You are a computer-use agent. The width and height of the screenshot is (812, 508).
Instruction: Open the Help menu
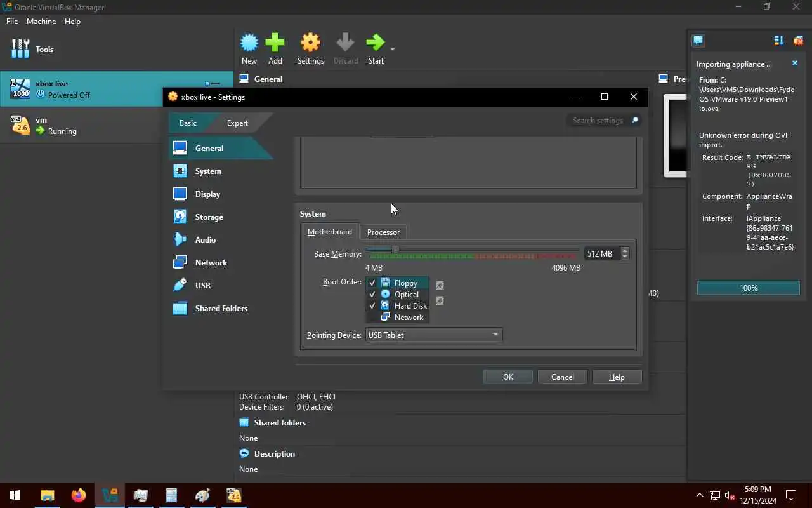pyautogui.click(x=72, y=21)
